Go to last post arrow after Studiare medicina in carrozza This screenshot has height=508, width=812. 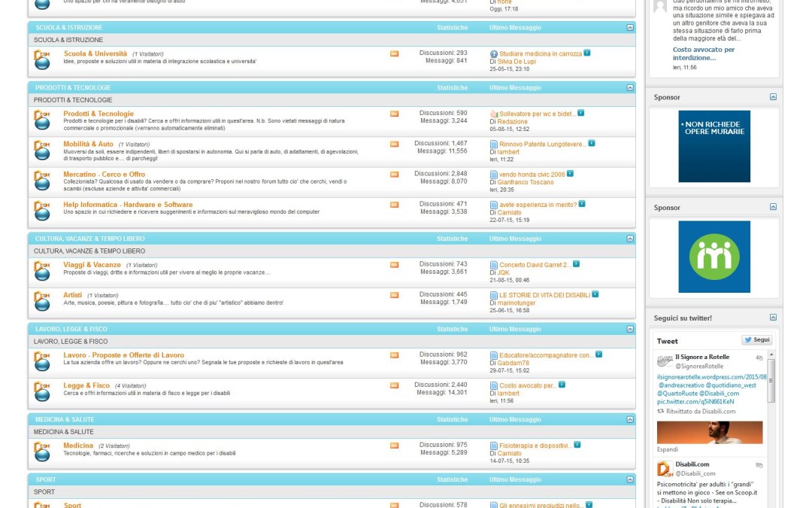click(586, 53)
